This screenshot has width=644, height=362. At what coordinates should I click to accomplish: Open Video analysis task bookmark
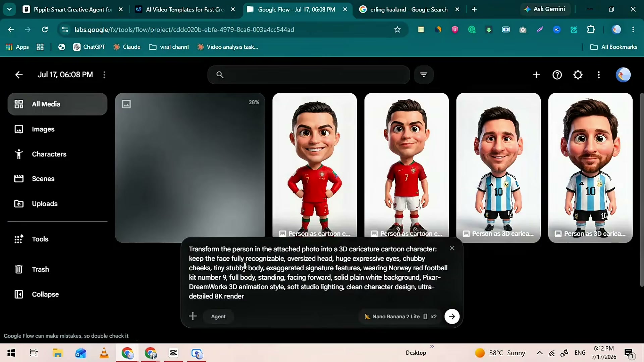[x=227, y=47]
